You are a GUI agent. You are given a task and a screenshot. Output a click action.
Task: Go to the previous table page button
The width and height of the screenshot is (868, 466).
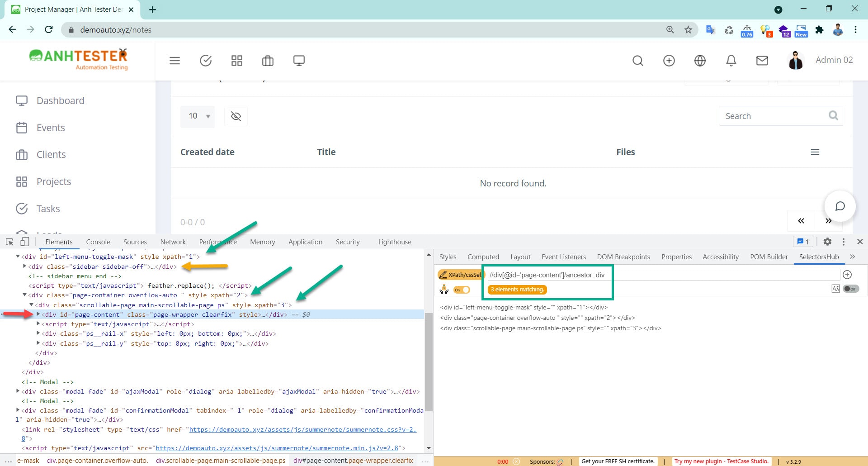click(x=801, y=221)
